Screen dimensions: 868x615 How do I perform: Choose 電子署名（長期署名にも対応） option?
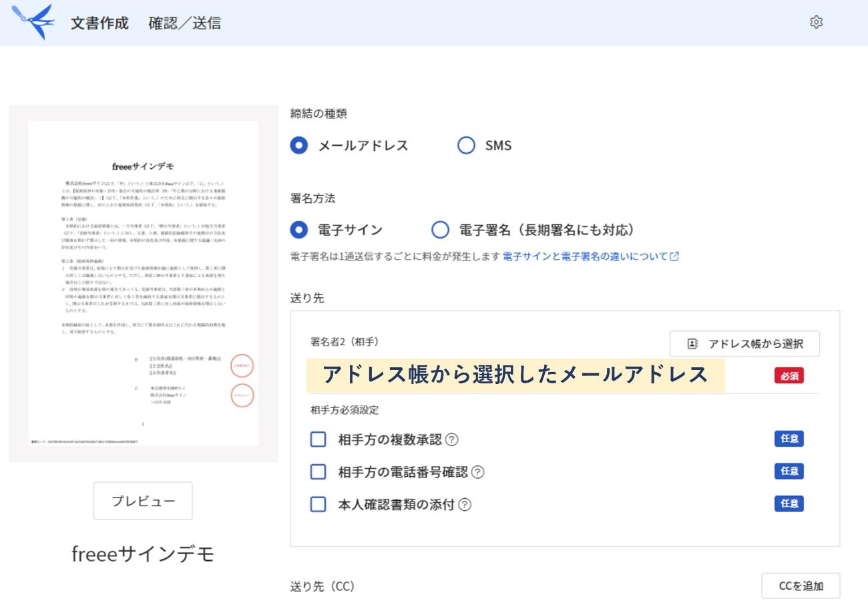[x=440, y=230]
